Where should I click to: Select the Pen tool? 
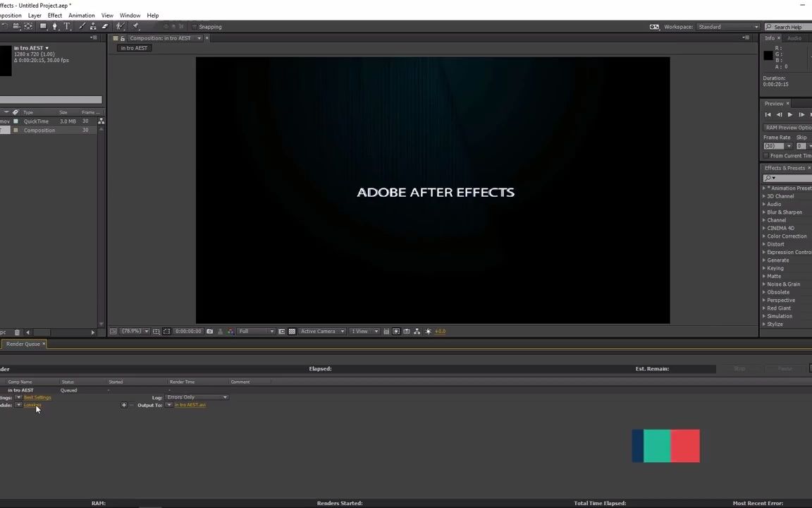[x=55, y=26]
